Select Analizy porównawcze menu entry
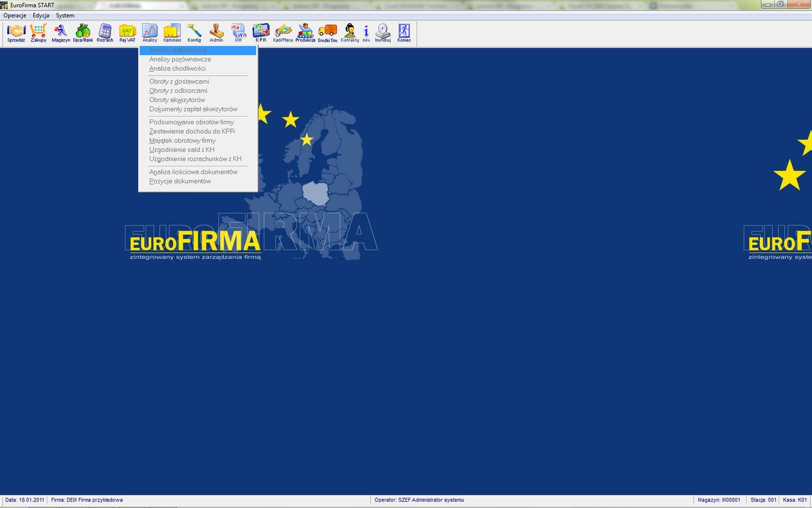 198,60
